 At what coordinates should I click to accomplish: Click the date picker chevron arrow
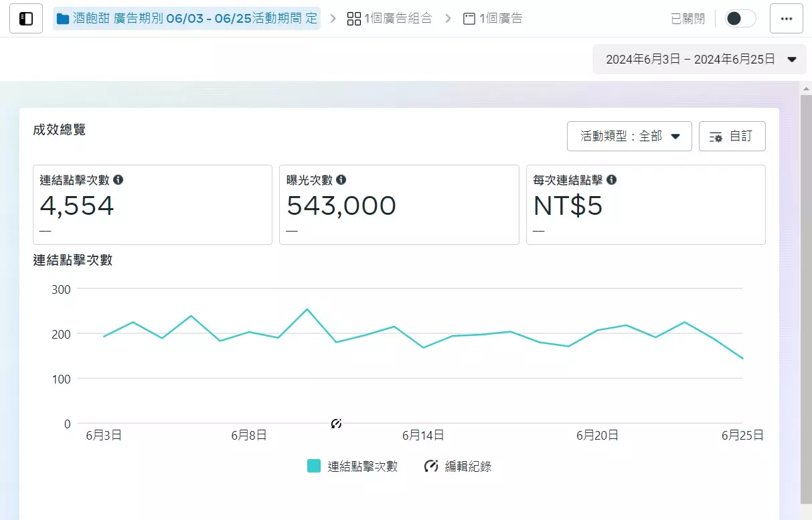pos(792,59)
